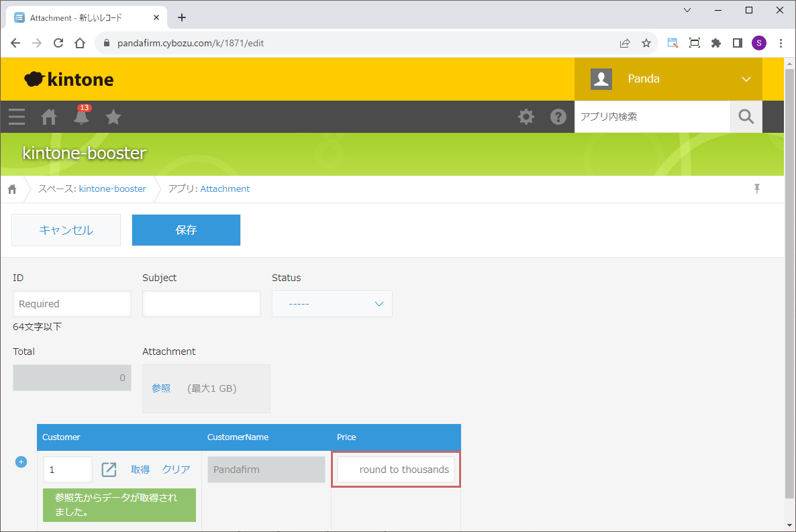
Task: Select the Attachment browser tab
Action: (x=87, y=17)
